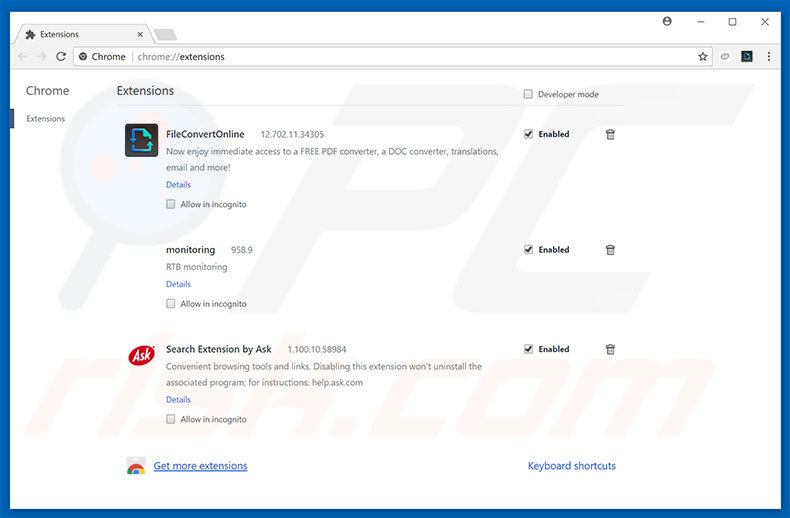Image resolution: width=790 pixels, height=518 pixels.
Task: Maximize the Chrome window
Action: 733,22
